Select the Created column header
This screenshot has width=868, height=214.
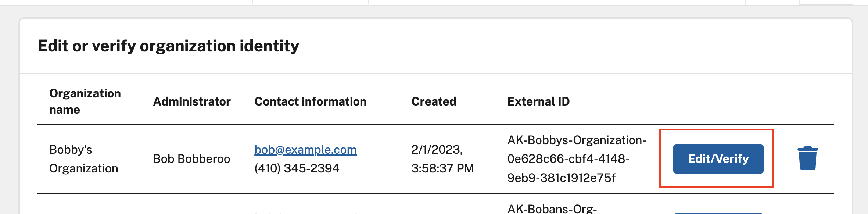click(434, 101)
